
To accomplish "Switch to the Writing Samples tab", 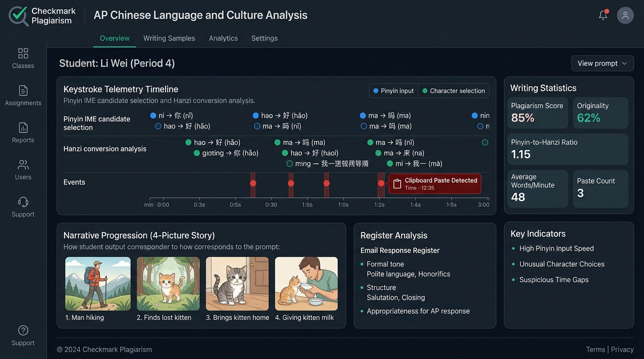I will [x=169, y=38].
